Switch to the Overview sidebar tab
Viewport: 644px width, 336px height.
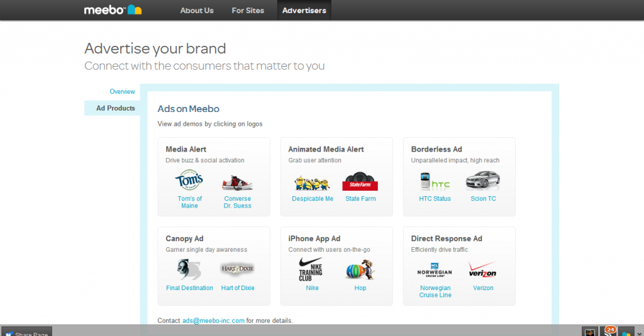[x=122, y=91]
